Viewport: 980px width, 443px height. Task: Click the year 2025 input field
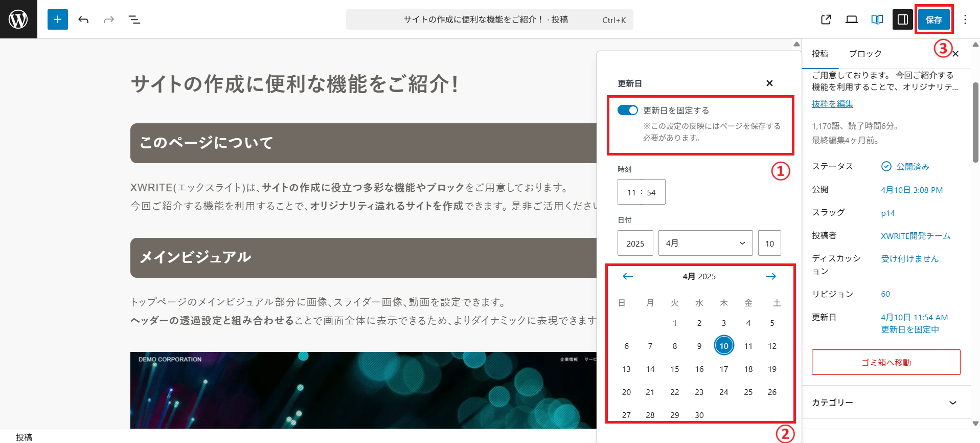tap(635, 243)
